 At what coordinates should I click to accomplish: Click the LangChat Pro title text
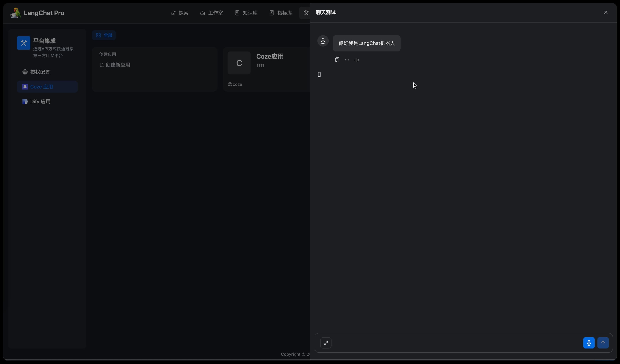click(x=44, y=13)
